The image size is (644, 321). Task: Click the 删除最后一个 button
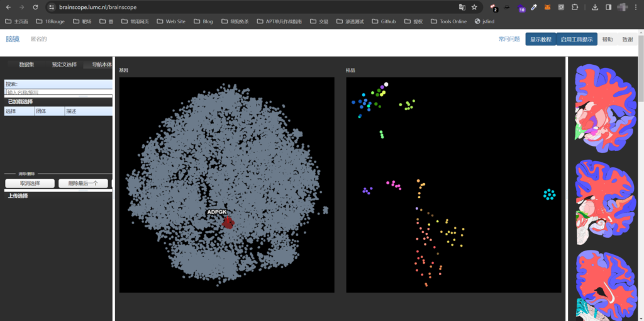(83, 183)
